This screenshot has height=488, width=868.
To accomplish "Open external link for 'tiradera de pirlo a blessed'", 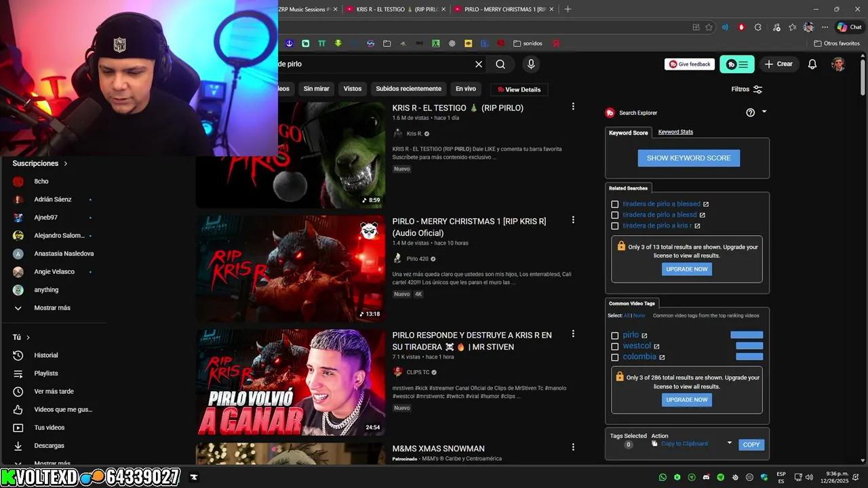I will click(706, 204).
